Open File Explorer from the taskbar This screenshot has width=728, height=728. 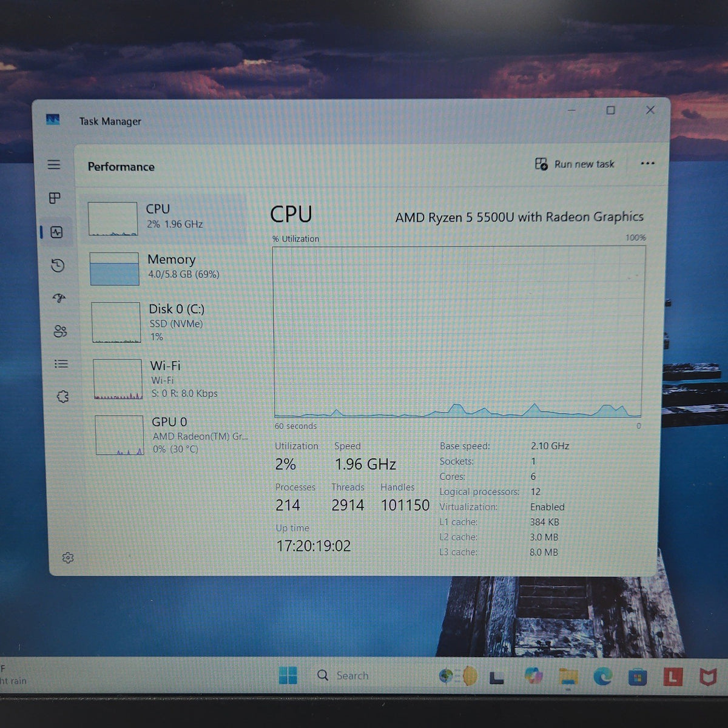568,676
